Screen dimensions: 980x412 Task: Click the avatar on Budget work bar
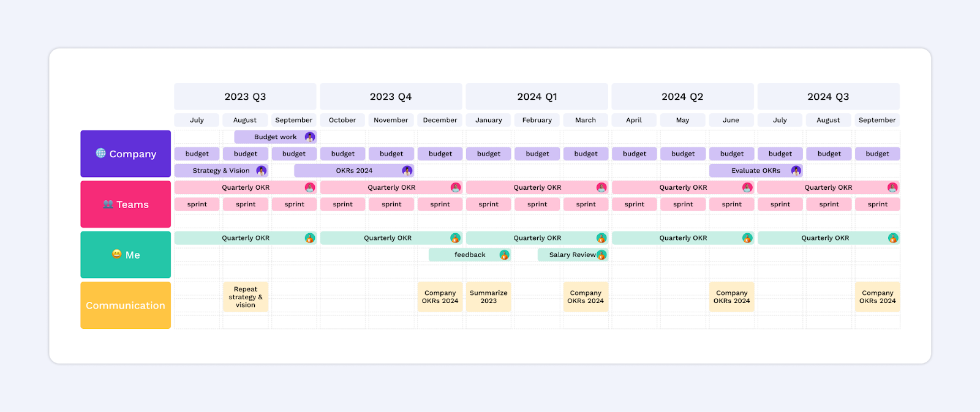pyautogui.click(x=309, y=137)
